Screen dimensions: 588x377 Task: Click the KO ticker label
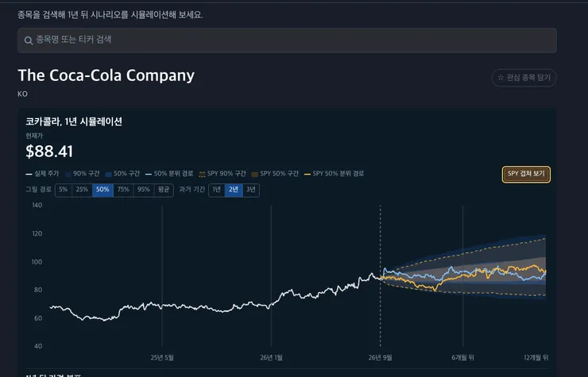point(22,94)
